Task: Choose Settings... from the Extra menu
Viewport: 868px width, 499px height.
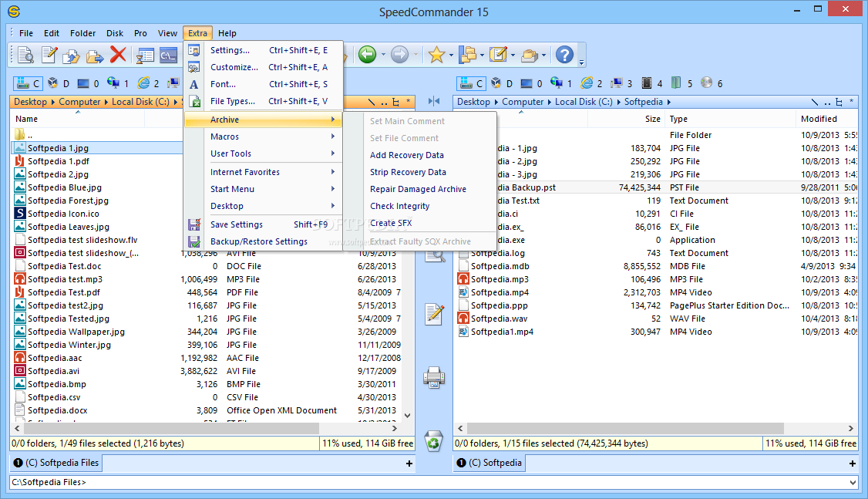Action: click(264, 50)
